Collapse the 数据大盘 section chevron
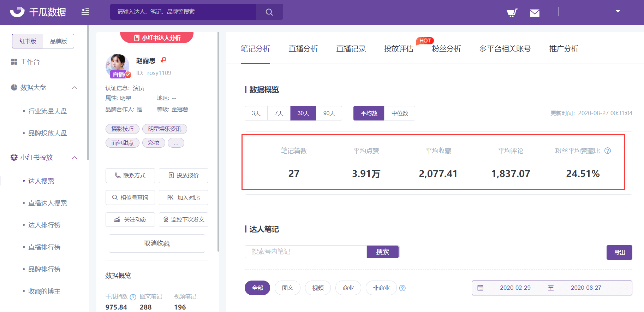644x312 pixels. pos(75,88)
